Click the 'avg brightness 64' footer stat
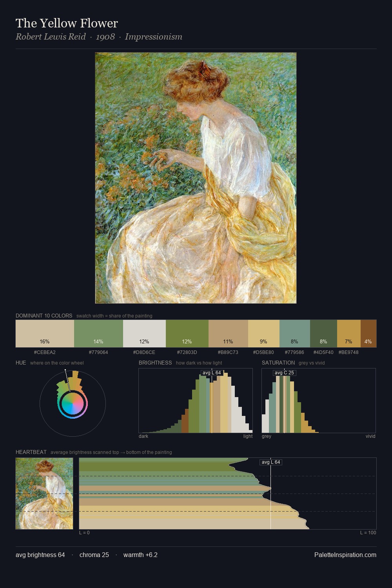Screen dimensions: 392x588 (40, 555)
